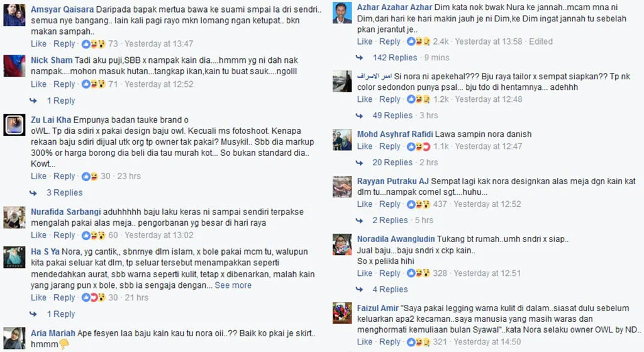Open Nick Sham's profile picture
The image size is (644, 352).
[x=14, y=65]
